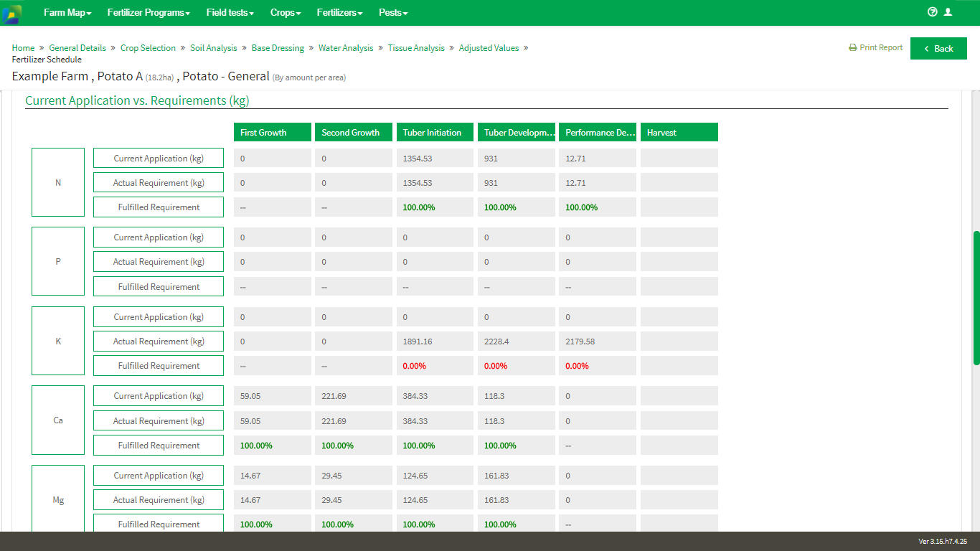Click N Actual Requirement value 12.71
980x551 pixels.
[x=598, y=183]
